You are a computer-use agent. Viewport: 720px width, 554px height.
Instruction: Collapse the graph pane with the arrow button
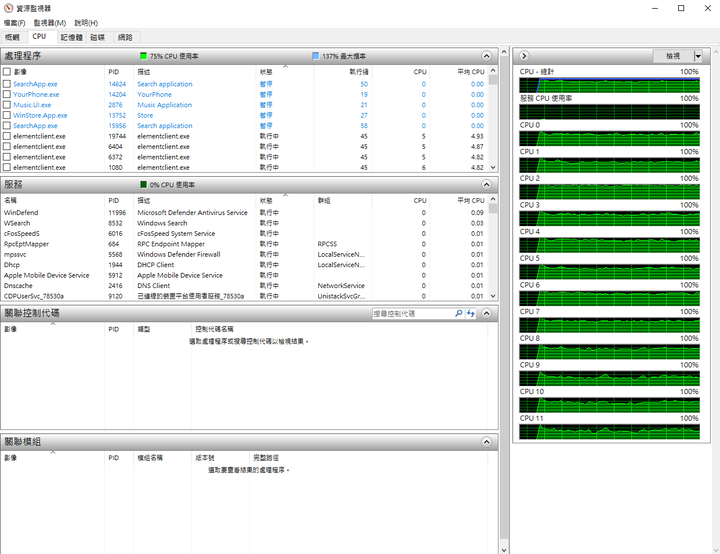[x=524, y=56]
